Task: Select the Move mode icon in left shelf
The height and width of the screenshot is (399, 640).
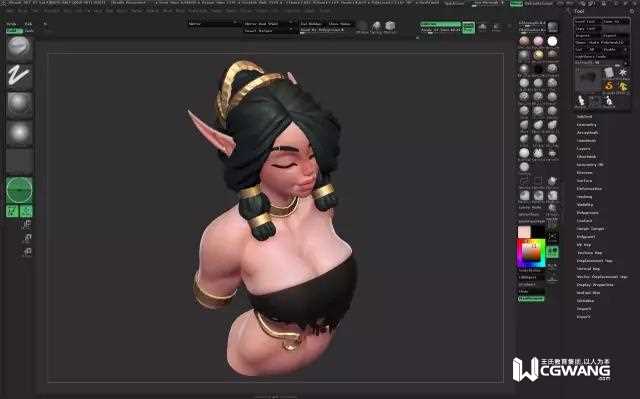Action: (x=27, y=224)
